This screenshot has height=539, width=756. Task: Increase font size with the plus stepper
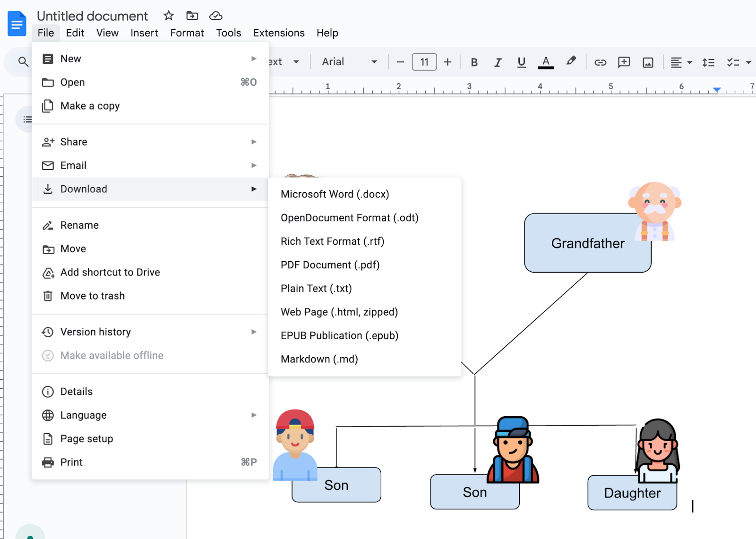click(x=447, y=62)
